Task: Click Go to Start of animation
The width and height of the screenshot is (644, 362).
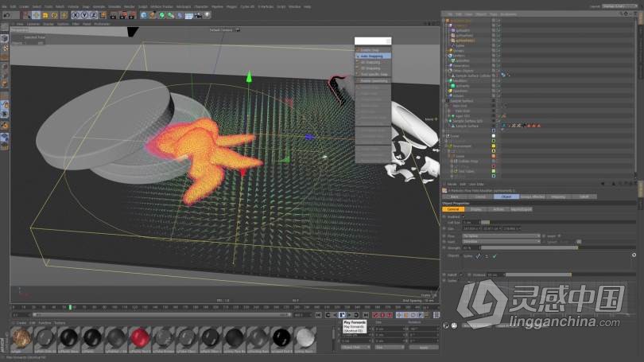Action: 319,315
